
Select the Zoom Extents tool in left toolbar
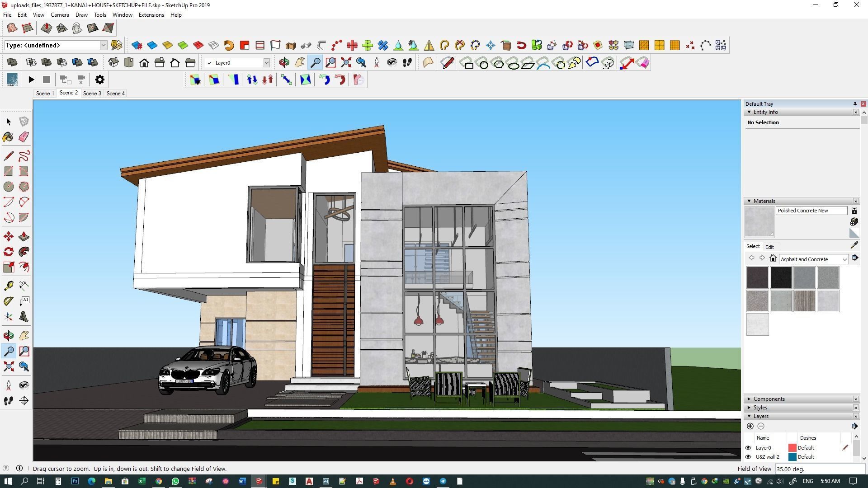(9, 366)
